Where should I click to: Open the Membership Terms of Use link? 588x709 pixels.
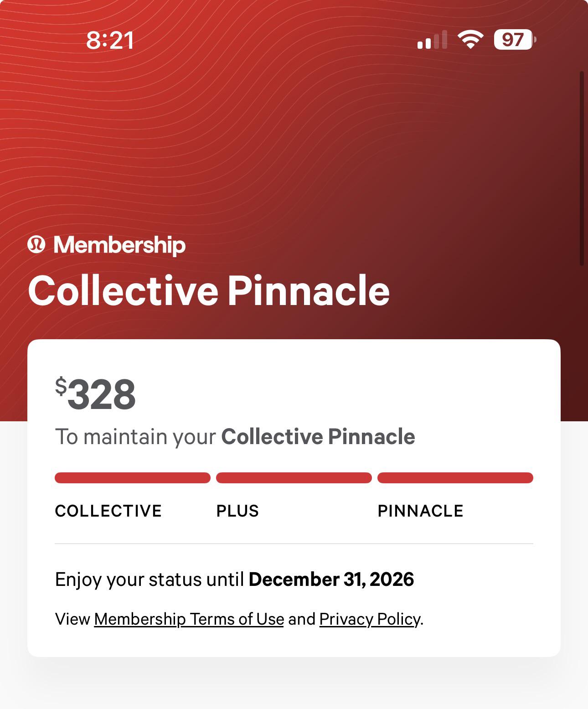189,619
